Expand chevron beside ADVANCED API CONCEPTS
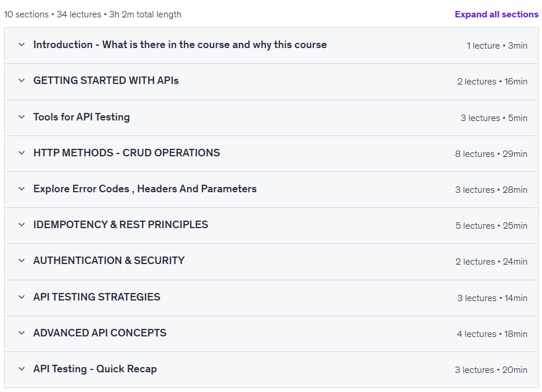Image resolution: width=542 pixels, height=392 pixels. pyautogui.click(x=21, y=333)
